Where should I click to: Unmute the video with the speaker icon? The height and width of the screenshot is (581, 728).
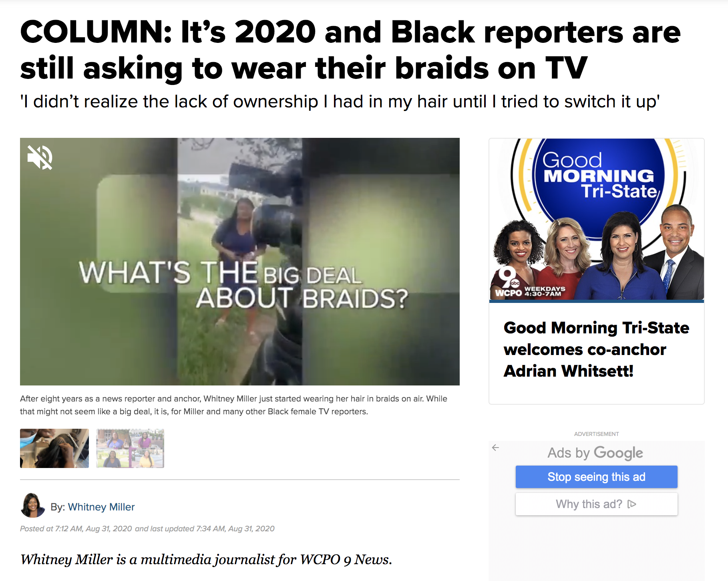pyautogui.click(x=40, y=157)
